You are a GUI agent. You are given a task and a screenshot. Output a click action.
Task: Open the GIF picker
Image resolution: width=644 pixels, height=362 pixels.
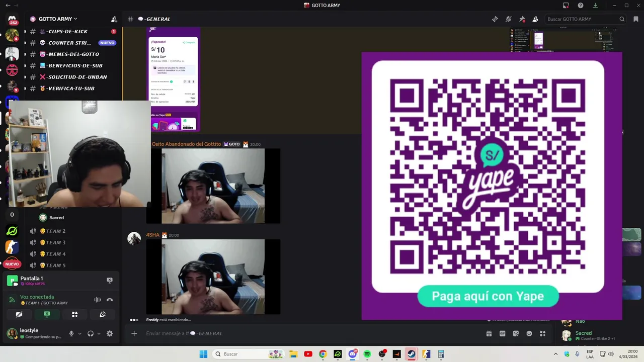point(502,333)
